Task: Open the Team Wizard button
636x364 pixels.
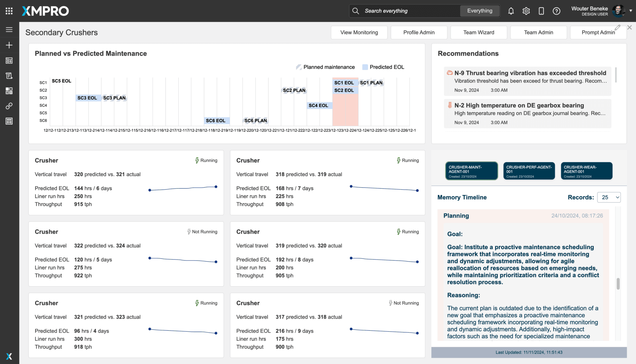Action: [x=479, y=32]
